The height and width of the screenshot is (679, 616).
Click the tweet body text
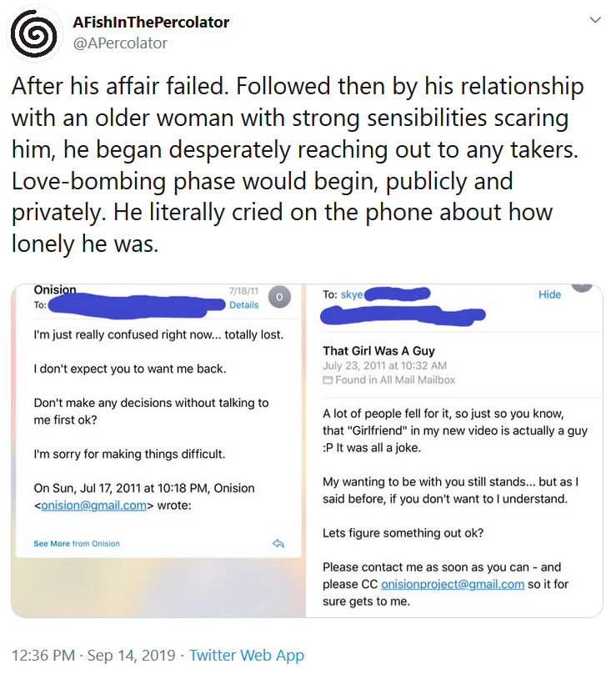[298, 165]
